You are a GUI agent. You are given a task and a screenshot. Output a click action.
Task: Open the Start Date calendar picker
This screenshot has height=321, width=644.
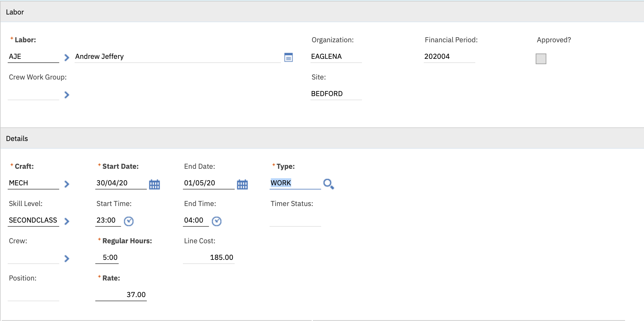click(154, 184)
